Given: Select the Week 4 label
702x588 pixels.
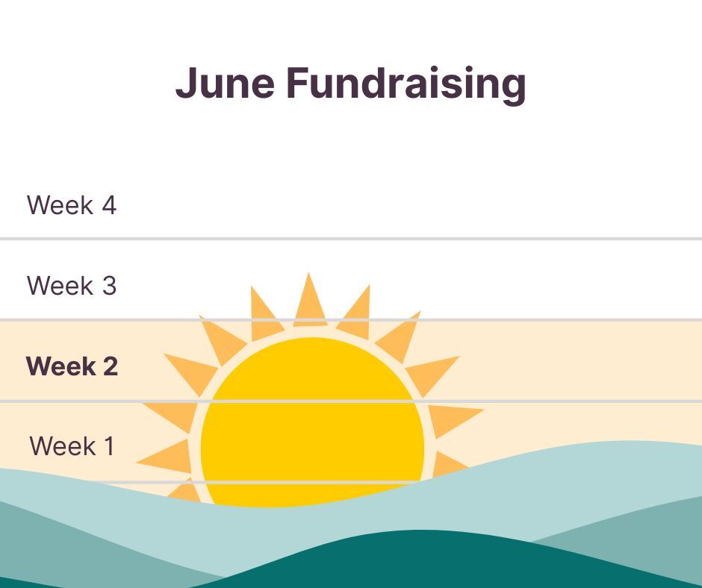Looking at the screenshot, I should 72,205.
